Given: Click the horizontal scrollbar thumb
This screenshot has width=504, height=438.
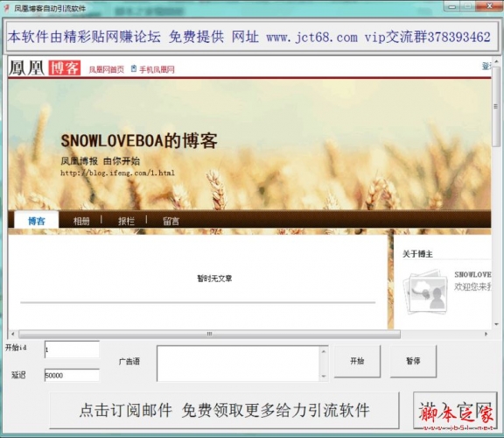Looking at the screenshot, I should click(210, 334).
